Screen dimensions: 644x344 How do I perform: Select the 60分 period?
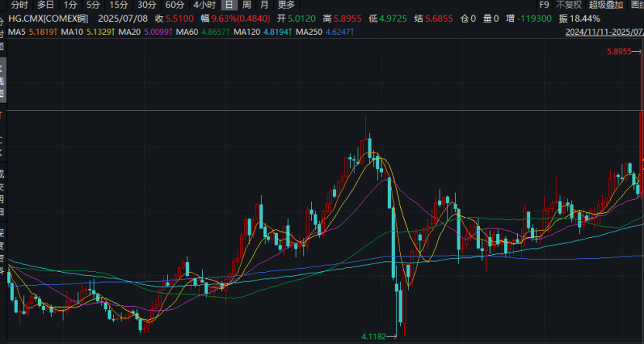pyautogui.click(x=175, y=5)
